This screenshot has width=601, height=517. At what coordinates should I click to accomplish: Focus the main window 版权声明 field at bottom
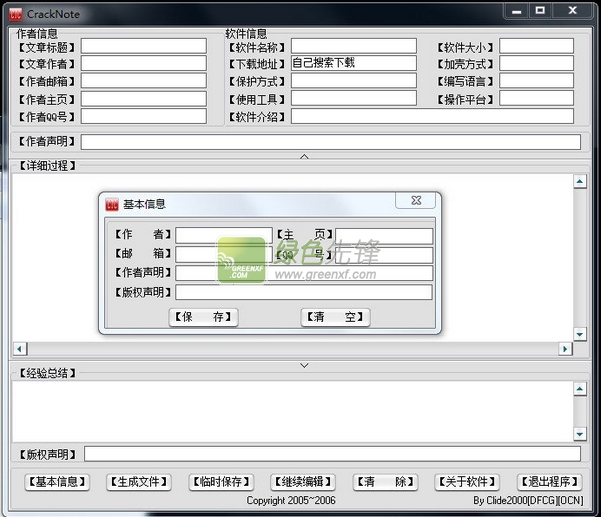coord(332,454)
